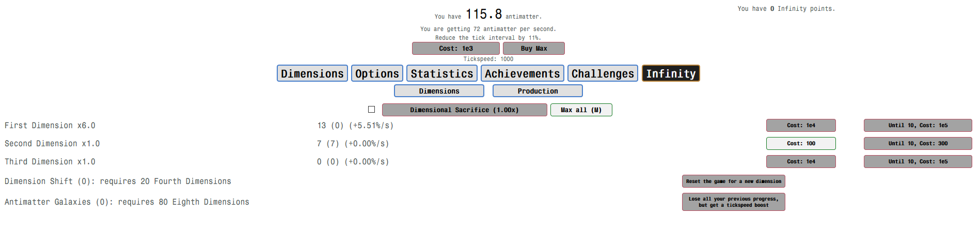
Task: Click 'You have 0 Infinity points' text
Action: pos(786,9)
